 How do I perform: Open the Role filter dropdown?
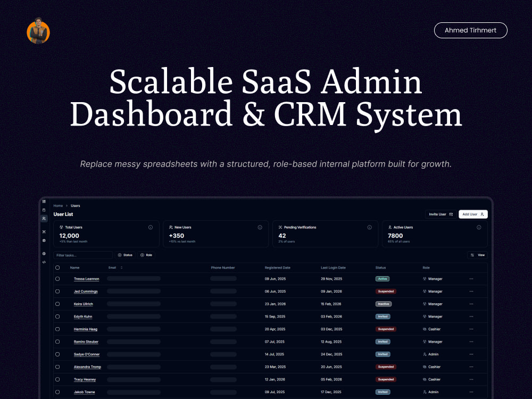pyautogui.click(x=147, y=255)
